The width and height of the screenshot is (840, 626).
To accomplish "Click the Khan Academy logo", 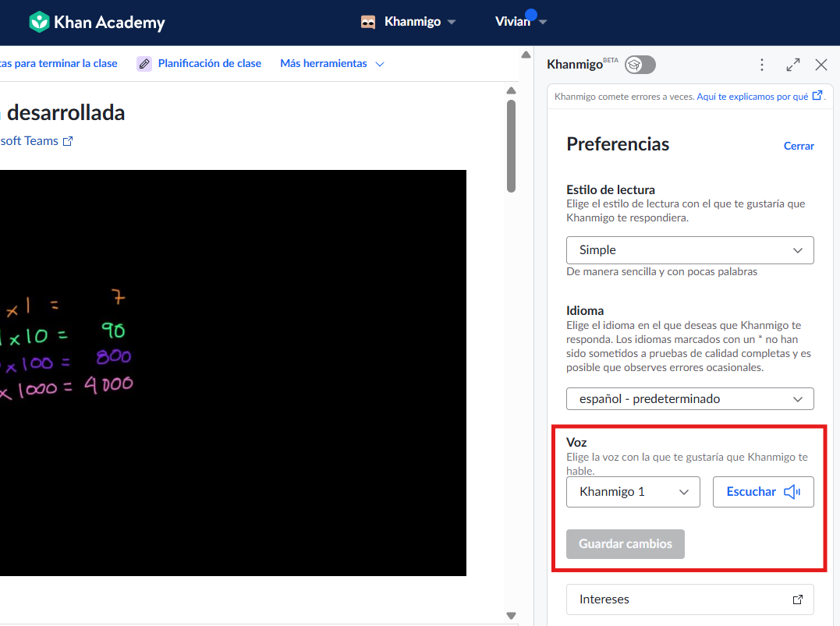I will pyautogui.click(x=97, y=22).
